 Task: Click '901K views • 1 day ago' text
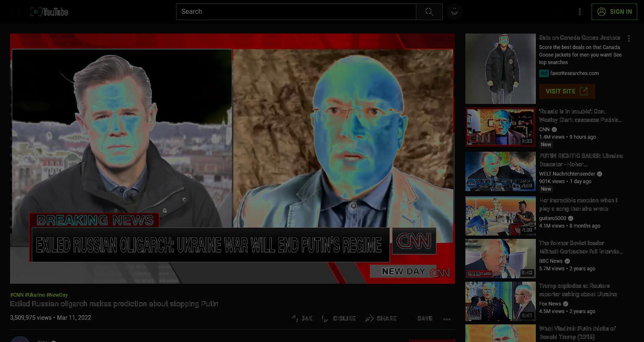(565, 181)
